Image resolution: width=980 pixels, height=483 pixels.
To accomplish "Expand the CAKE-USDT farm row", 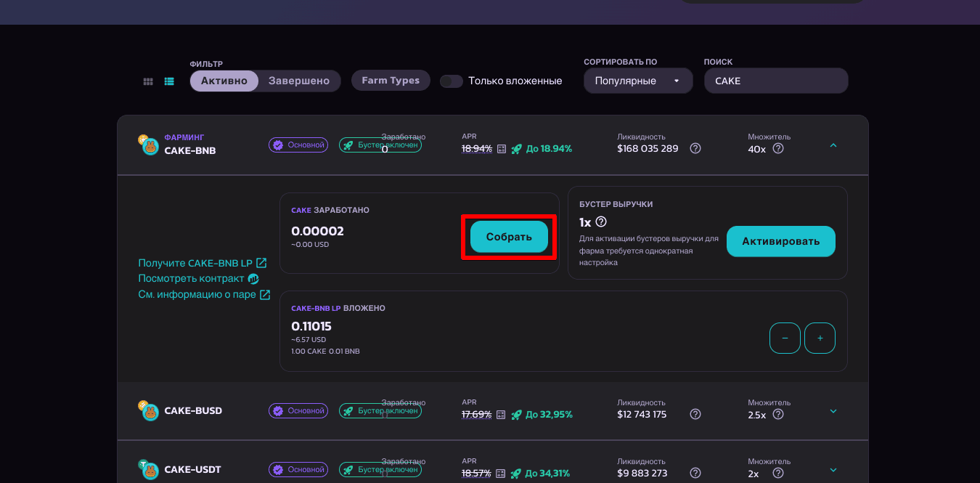I will point(833,470).
